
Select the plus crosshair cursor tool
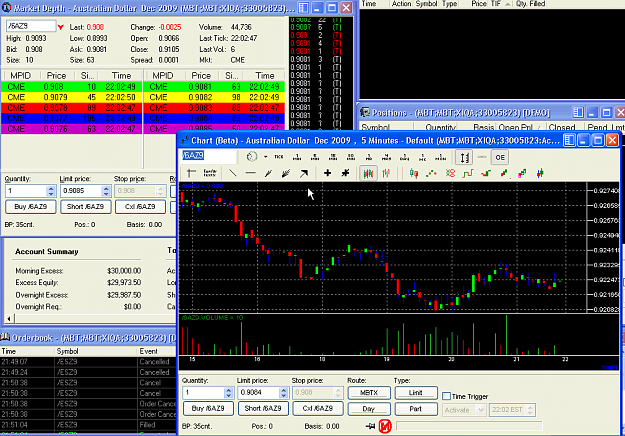327,173
